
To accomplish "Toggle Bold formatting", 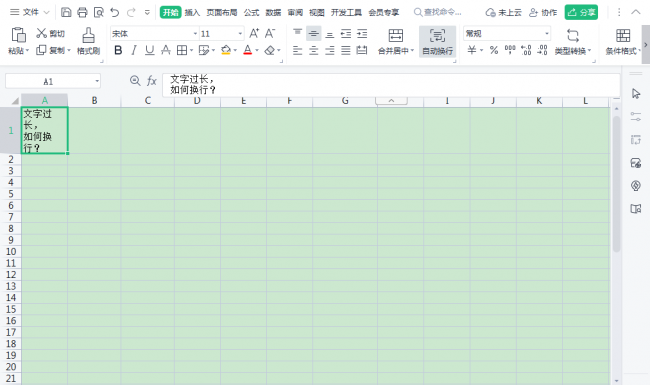I will tap(118, 51).
